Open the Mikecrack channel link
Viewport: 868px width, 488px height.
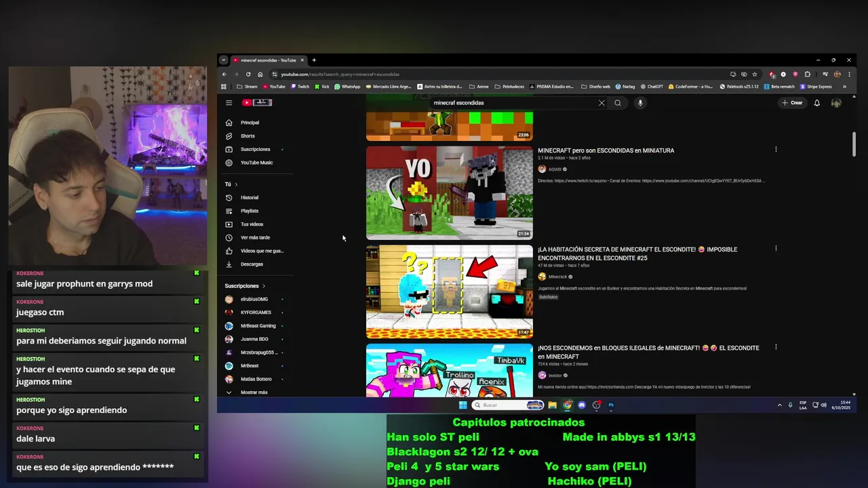(557, 277)
